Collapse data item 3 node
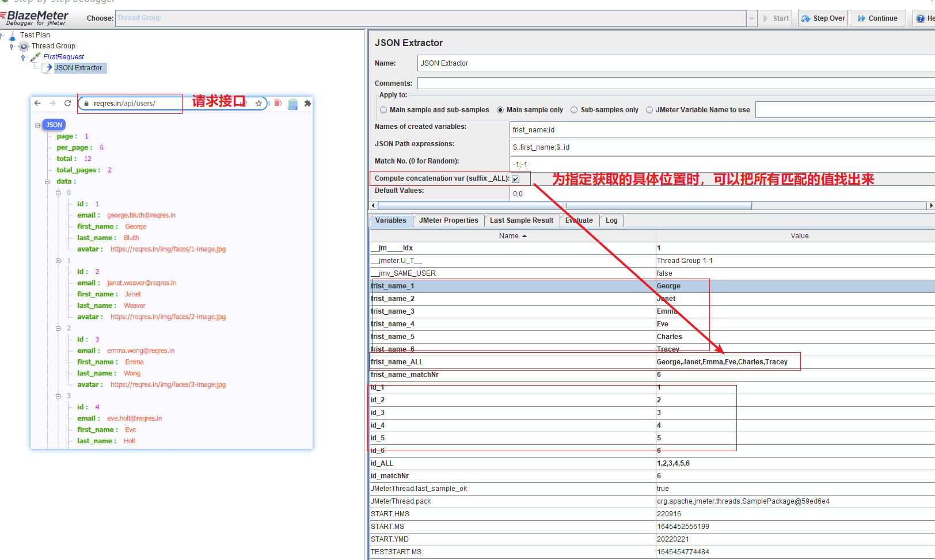This screenshot has width=935, height=560. click(58, 396)
